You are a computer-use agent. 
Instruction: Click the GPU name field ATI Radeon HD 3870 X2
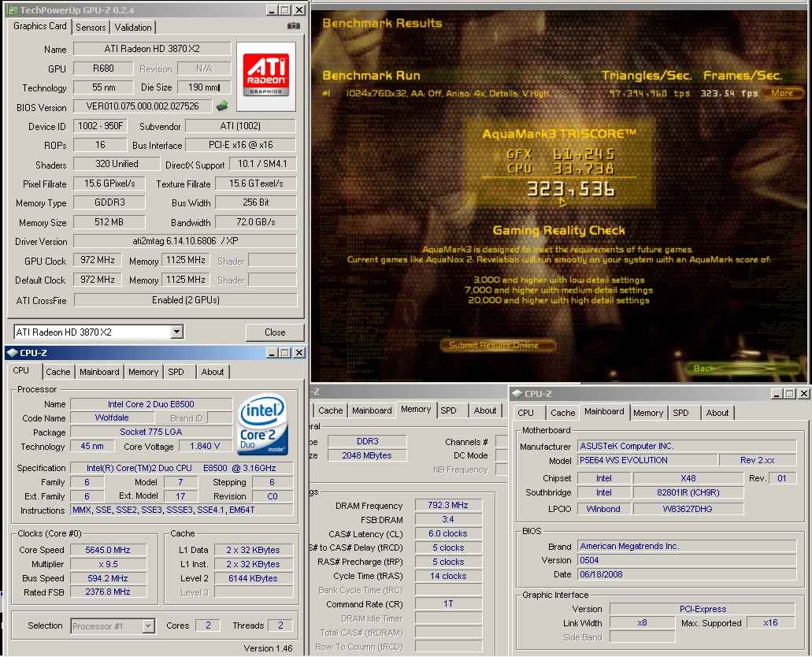152,49
